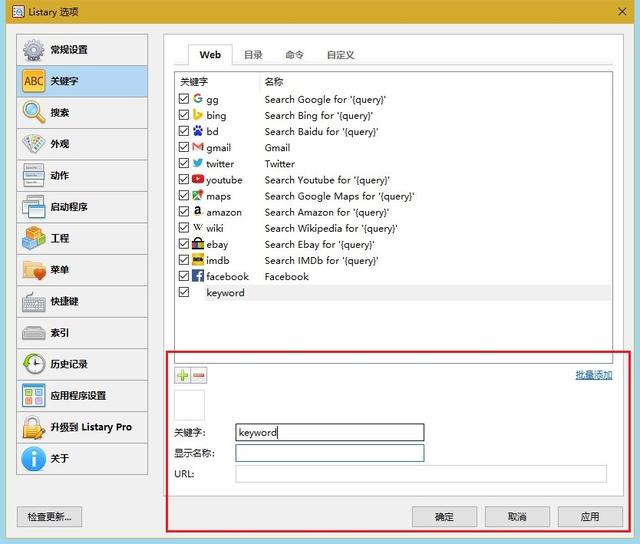
Task: Open the 批量添加 link
Action: click(594, 375)
